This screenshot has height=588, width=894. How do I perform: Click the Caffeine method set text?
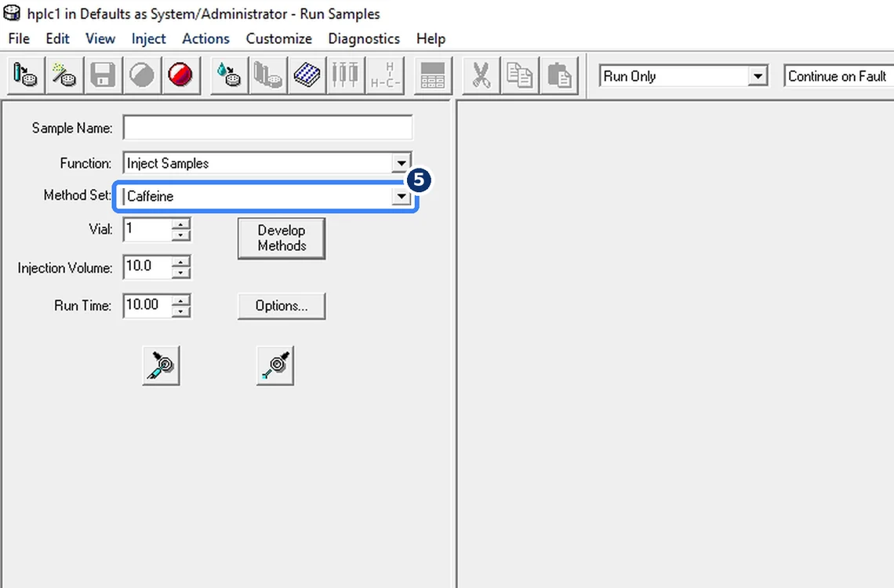[150, 196]
